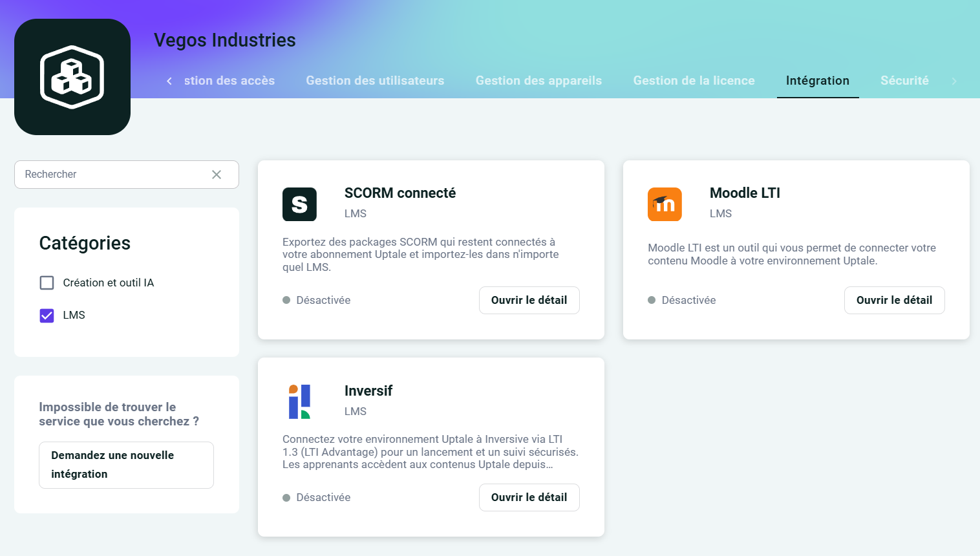Click the Inversif card title
This screenshot has width=980, height=556.
(x=368, y=390)
